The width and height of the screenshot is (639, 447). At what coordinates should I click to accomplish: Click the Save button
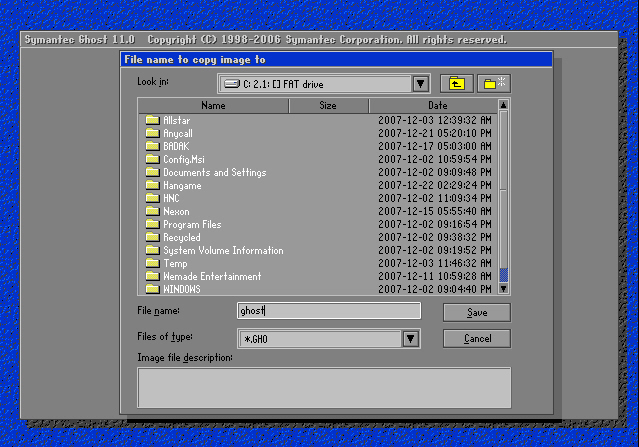tap(477, 313)
